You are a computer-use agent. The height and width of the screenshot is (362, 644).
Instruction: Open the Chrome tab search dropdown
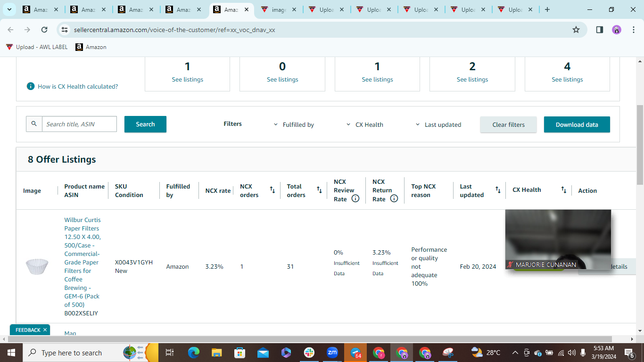9,9
